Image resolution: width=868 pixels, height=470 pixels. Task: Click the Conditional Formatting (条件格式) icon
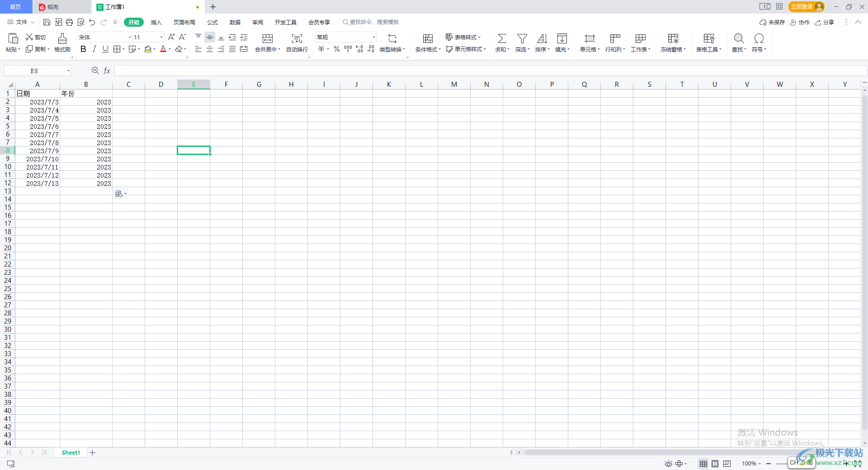pyautogui.click(x=428, y=38)
